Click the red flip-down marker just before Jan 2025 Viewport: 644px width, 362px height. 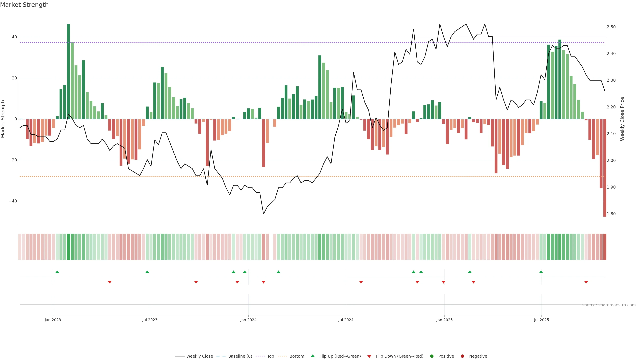pyautogui.click(x=443, y=282)
